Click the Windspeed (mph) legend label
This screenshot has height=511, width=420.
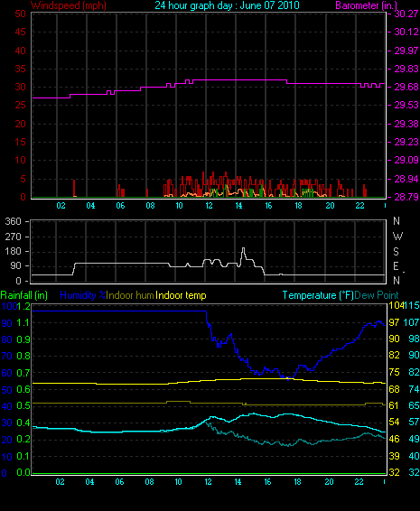tap(68, 5)
